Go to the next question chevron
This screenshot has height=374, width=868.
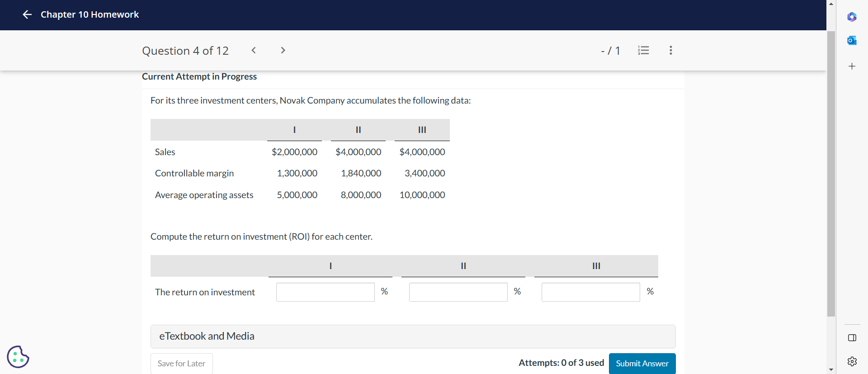coord(283,50)
